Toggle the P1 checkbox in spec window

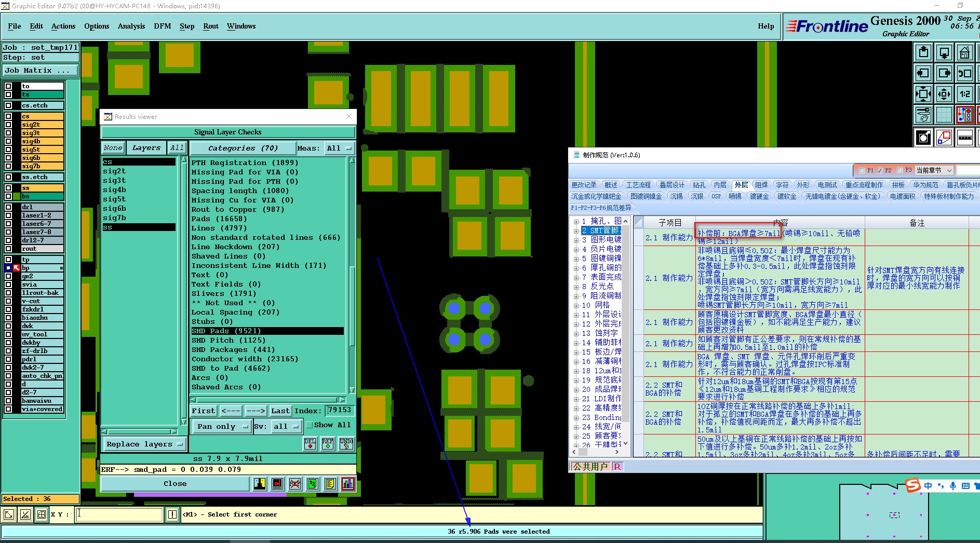coord(862,170)
